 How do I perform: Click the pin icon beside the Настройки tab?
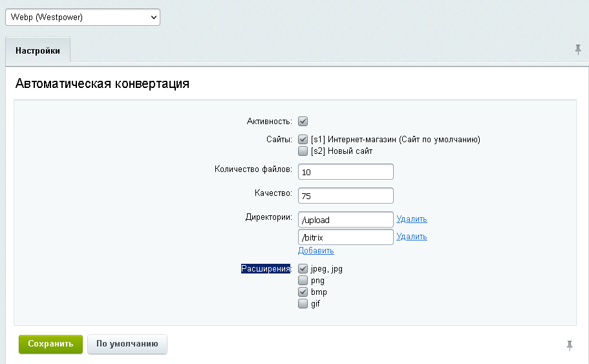[578, 50]
